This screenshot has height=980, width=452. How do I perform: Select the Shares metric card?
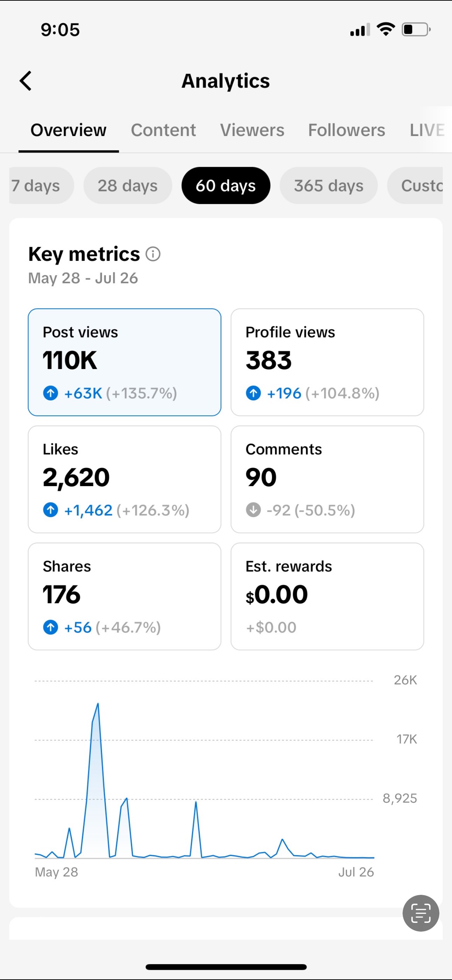pos(124,596)
